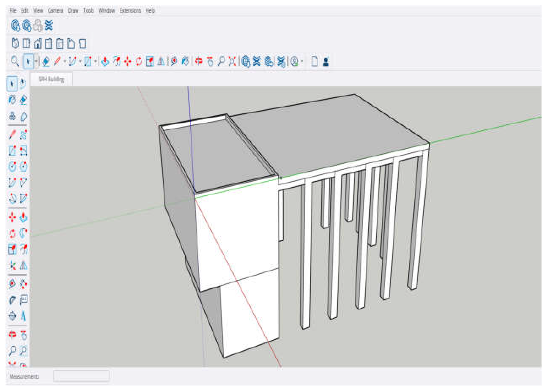Expand the Rectangle tool dropdown arrow
This screenshot has height=392, width=548.
click(96, 61)
